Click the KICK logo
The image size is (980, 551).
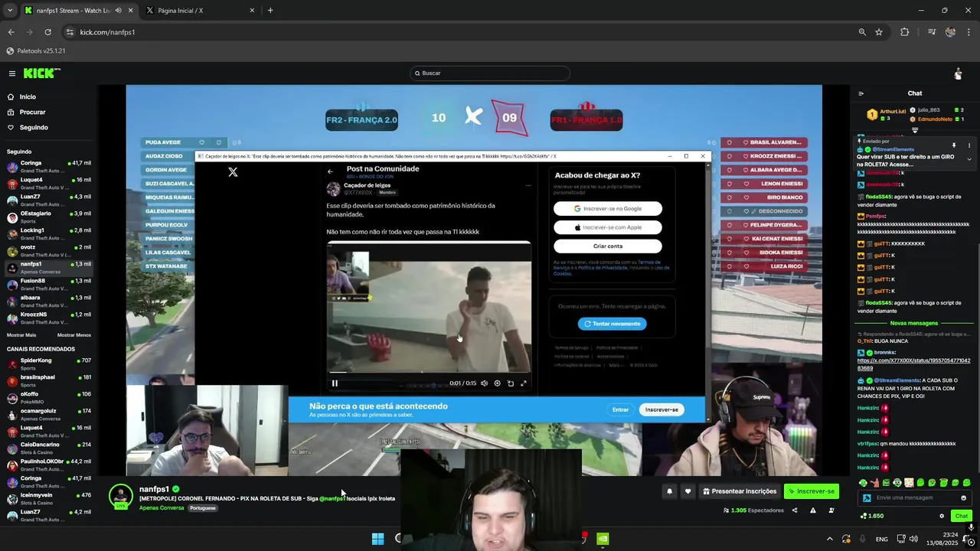[x=41, y=73]
